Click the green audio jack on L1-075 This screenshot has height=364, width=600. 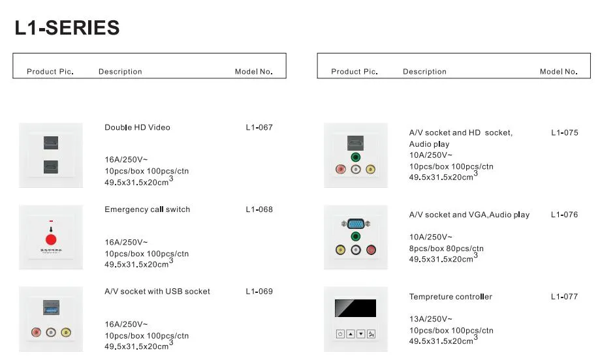tap(355, 157)
